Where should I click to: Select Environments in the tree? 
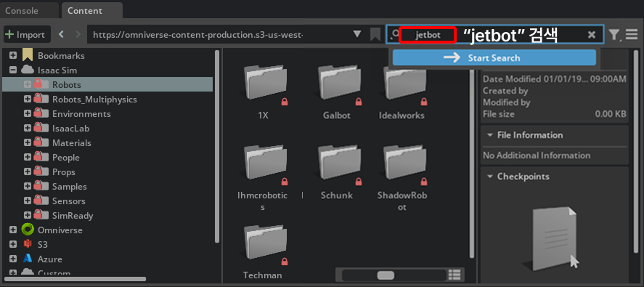81,113
